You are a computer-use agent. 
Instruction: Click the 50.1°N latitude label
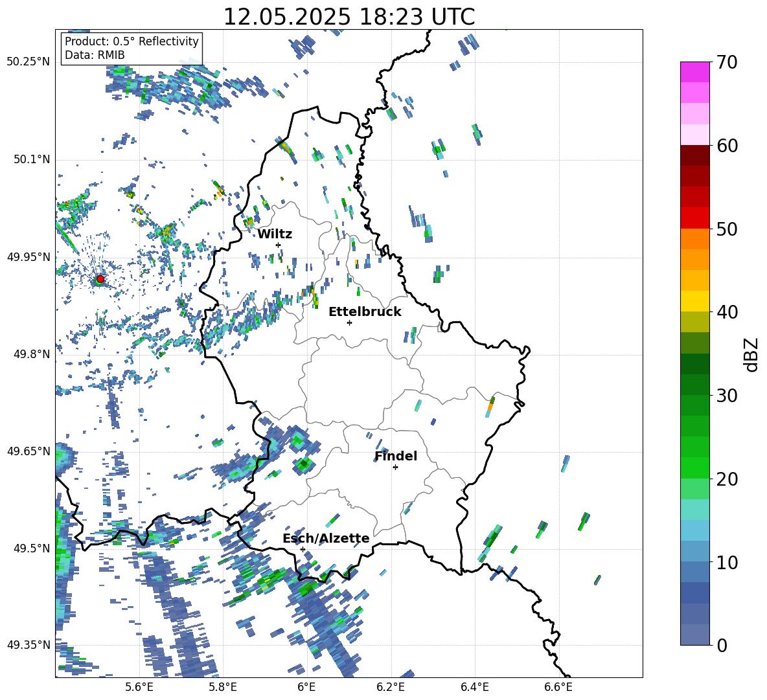[32, 159]
